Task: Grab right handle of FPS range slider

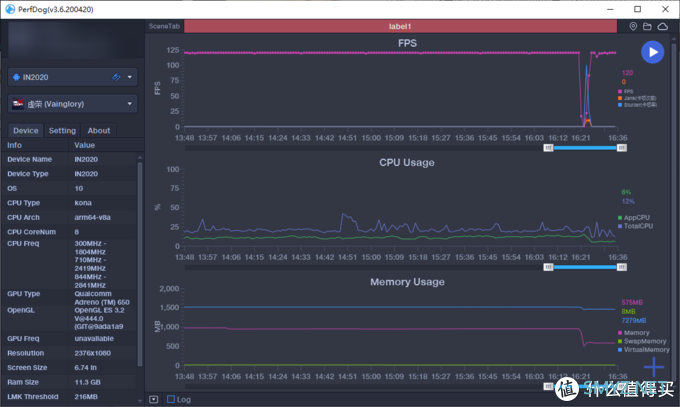Action: coord(621,148)
